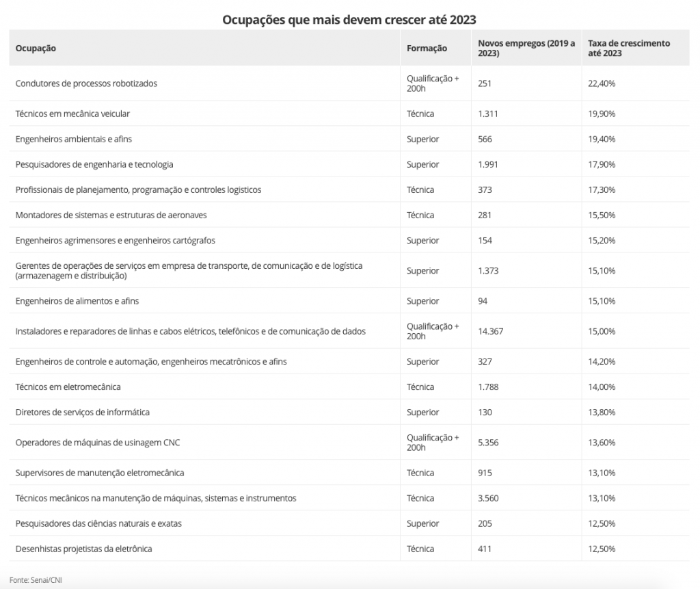This screenshot has height=589, width=700.
Task: Select 'Técnicos em eletromecânica' occupation
Action: tap(68, 387)
